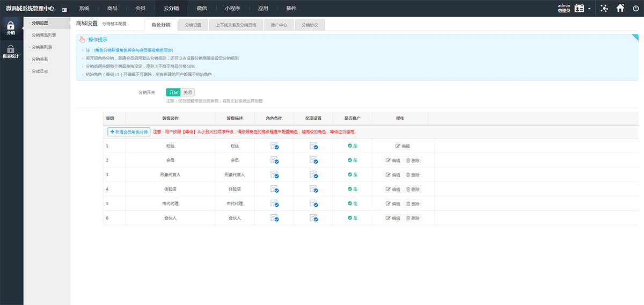644x305 pixels.
Task: Switch to the 上下线关系及分销资格 tab
Action: point(236,25)
